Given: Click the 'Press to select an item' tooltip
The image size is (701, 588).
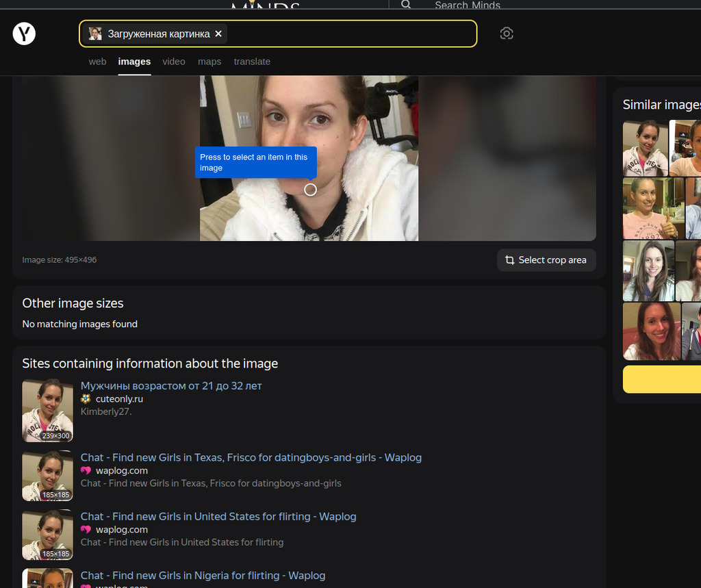Looking at the screenshot, I should tap(255, 162).
